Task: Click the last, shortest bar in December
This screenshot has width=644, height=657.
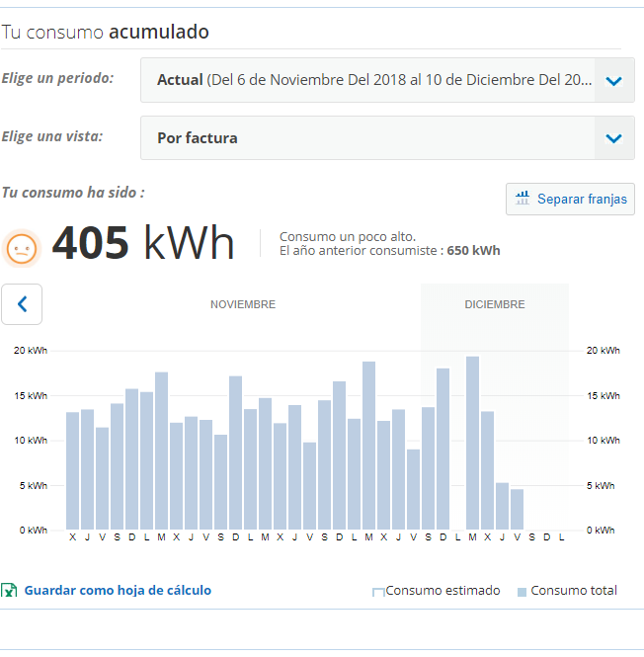Action: click(517, 509)
